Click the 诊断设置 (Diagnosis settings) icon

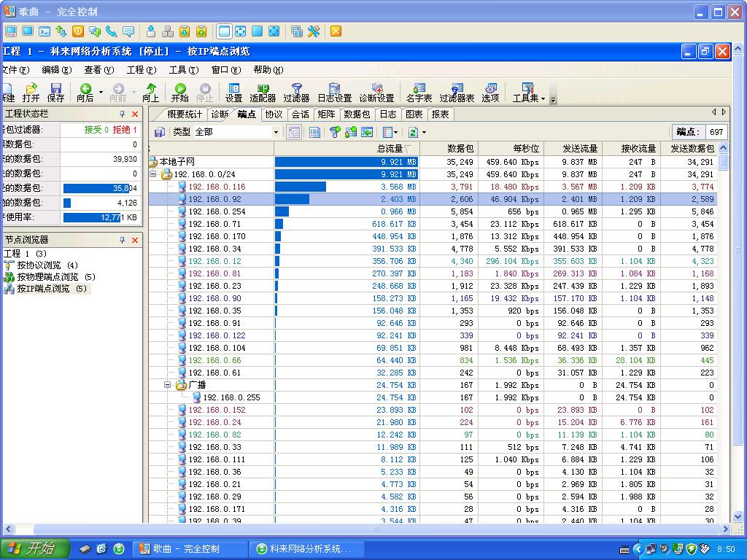376,92
